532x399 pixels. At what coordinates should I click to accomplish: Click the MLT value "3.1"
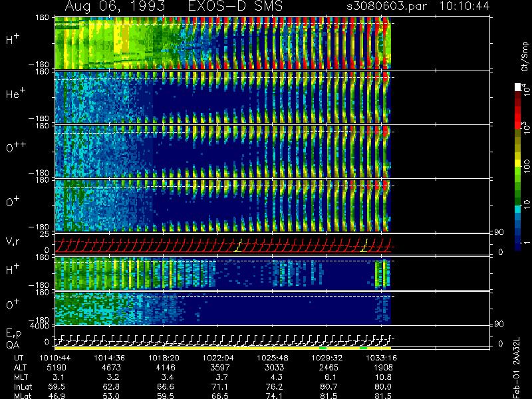pos(59,377)
